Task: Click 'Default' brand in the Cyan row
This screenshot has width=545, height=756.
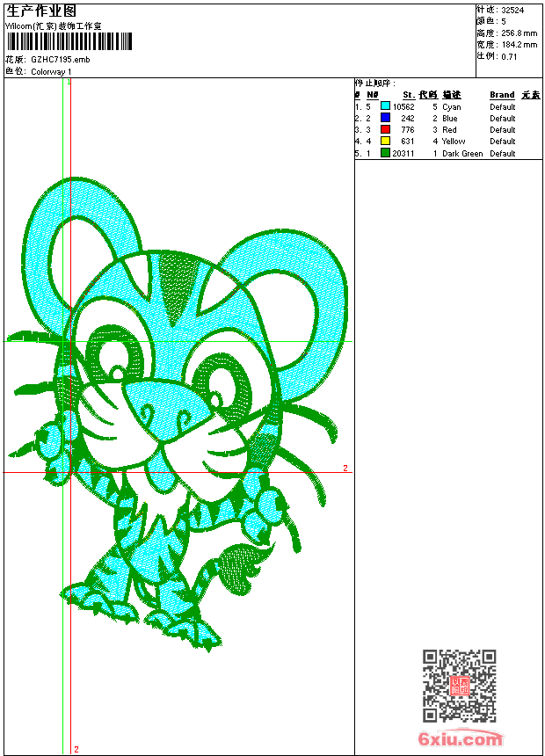Action: (x=503, y=107)
